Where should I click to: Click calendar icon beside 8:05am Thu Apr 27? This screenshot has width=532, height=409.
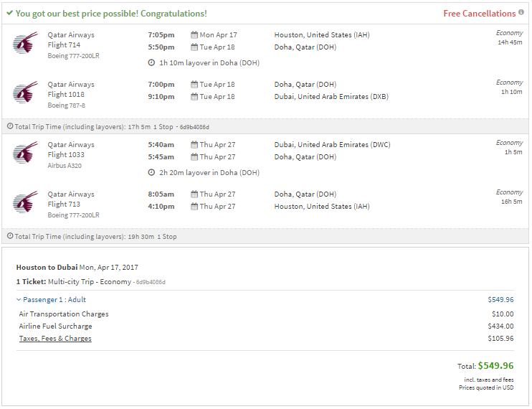194,194
